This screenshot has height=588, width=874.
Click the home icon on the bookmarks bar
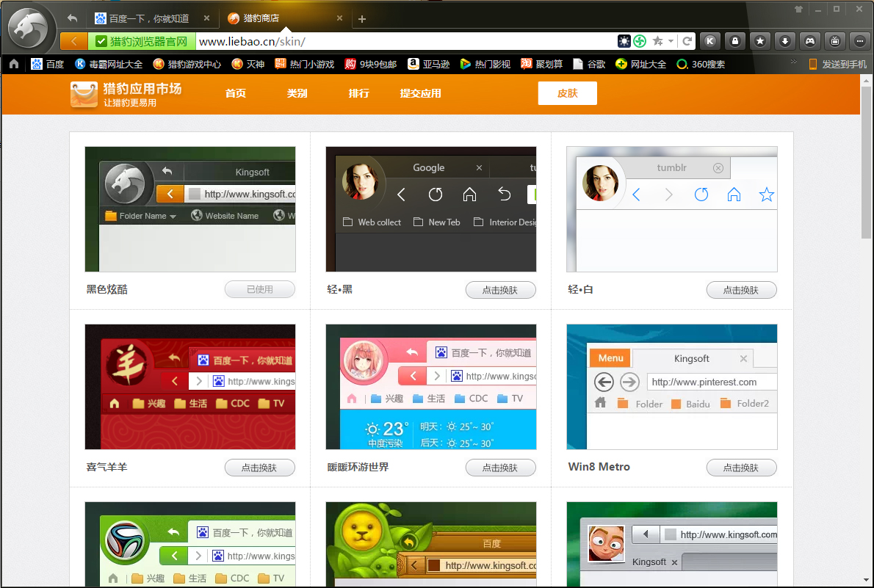(x=13, y=64)
